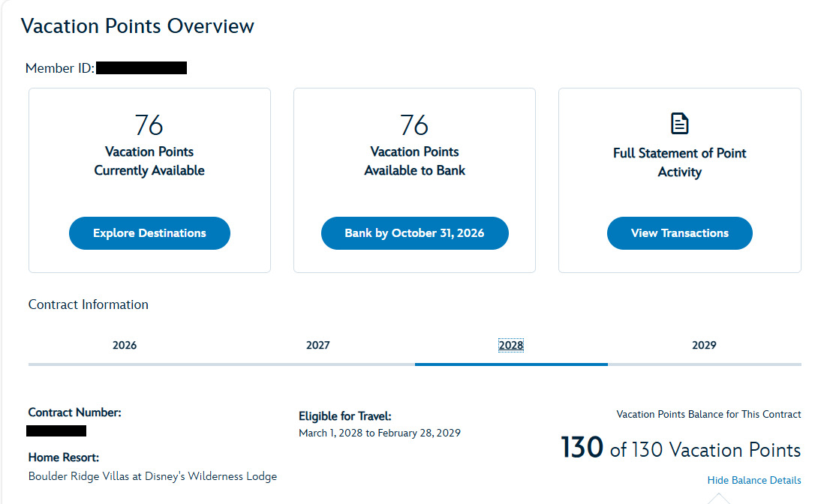
Task: Click the balance details triangle pointer
Action: (x=719, y=498)
